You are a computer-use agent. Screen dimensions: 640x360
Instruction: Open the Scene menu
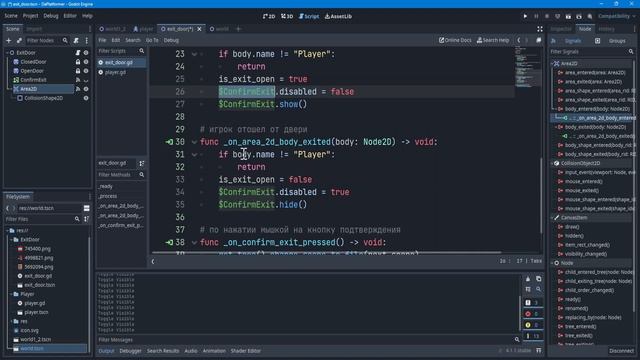[11, 16]
